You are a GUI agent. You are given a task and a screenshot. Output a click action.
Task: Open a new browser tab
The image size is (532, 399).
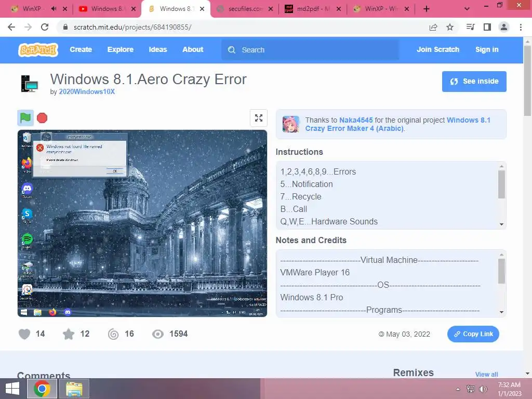pos(427,9)
